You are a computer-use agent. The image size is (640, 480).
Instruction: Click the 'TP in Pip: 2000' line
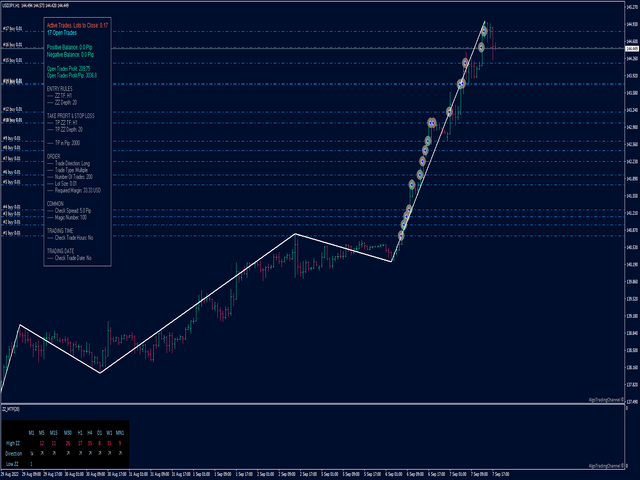pos(63,143)
